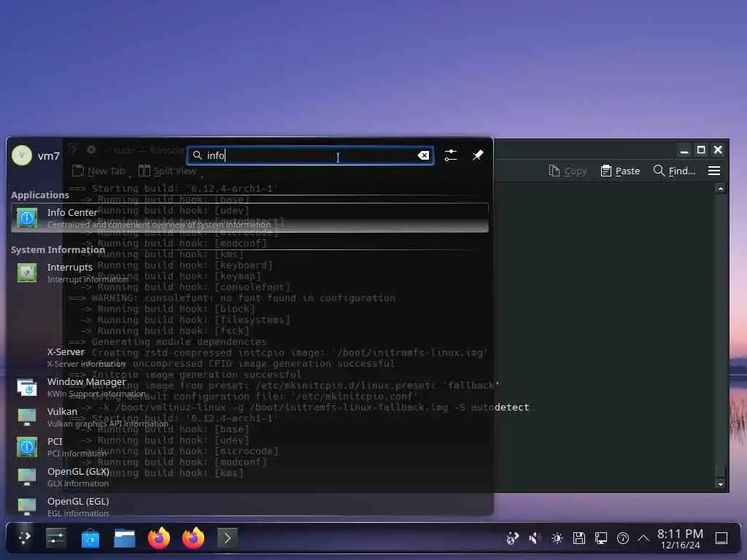Open Vulkan graphics API information
This screenshot has width=747, height=560.
pos(249,417)
